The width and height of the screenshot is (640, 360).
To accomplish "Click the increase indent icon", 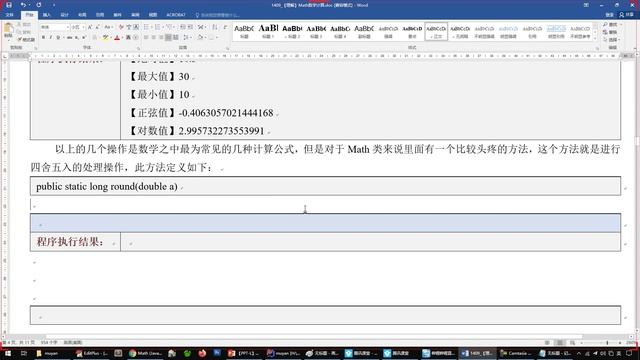I will [x=190, y=27].
